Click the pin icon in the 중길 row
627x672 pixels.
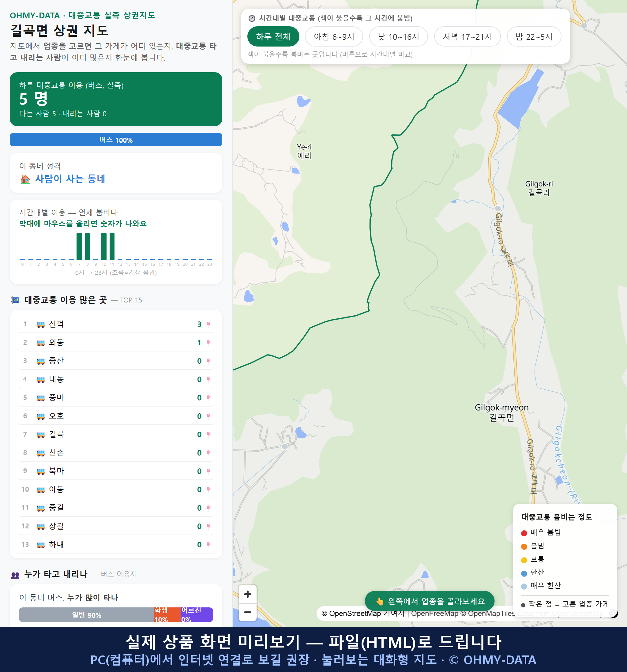[208, 508]
